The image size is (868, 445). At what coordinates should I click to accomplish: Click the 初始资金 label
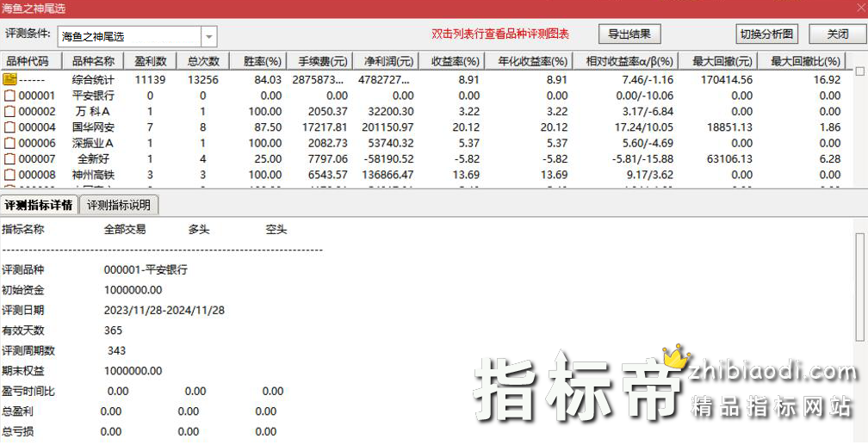(x=22, y=290)
